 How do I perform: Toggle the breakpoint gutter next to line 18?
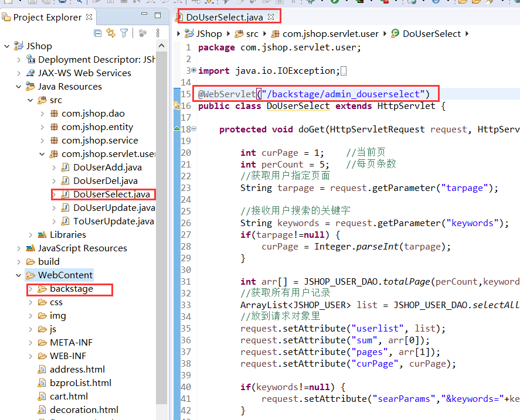(x=176, y=129)
